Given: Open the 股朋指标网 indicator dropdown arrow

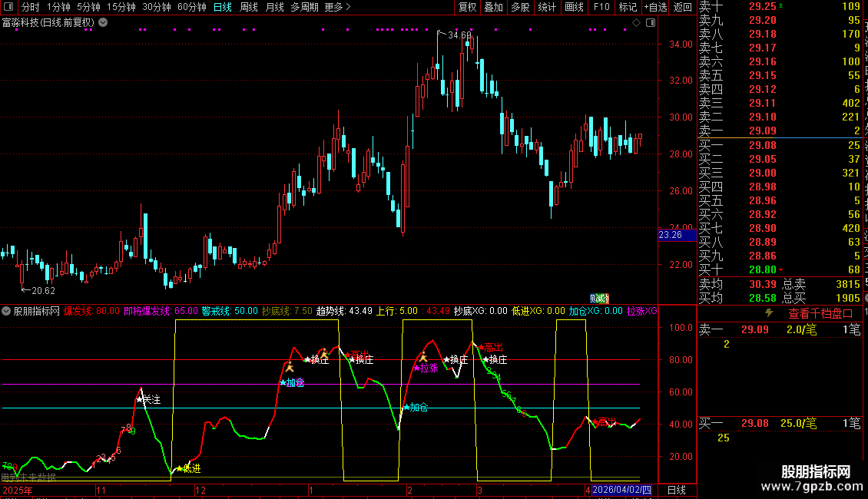Looking at the screenshot, I should pyautogui.click(x=7, y=312).
